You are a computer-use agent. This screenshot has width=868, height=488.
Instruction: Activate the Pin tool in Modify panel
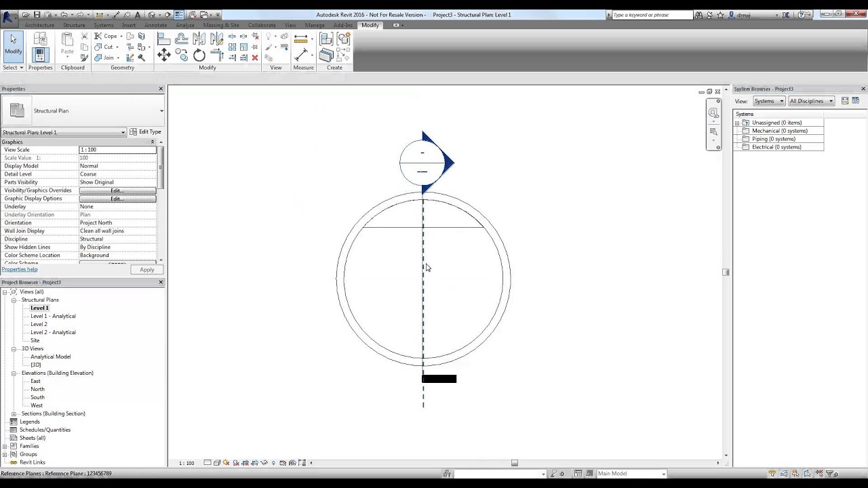(255, 46)
